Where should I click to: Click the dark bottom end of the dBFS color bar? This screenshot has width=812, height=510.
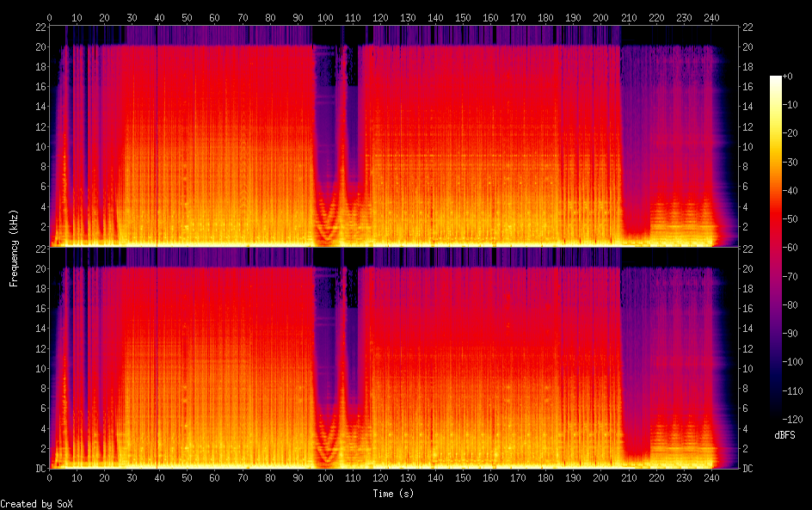[x=776, y=419]
